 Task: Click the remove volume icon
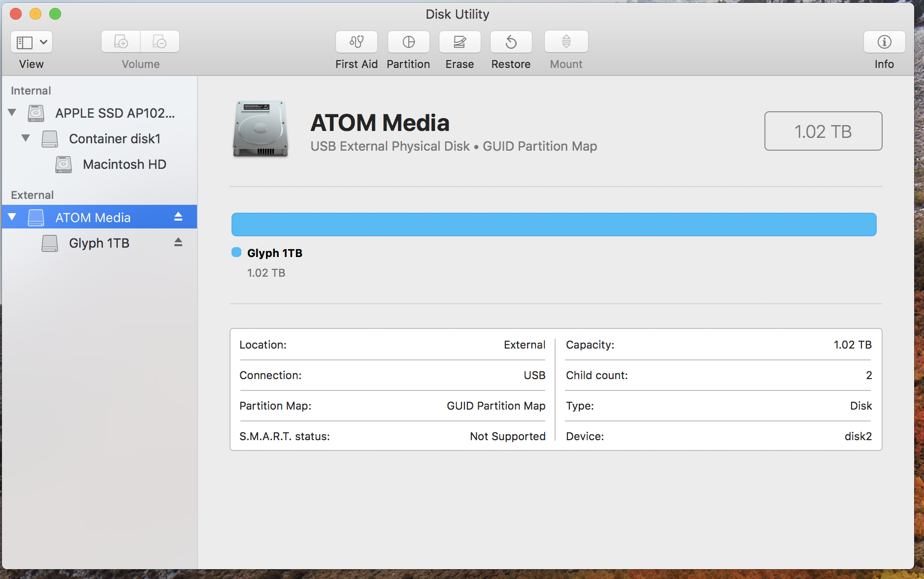pyautogui.click(x=160, y=42)
